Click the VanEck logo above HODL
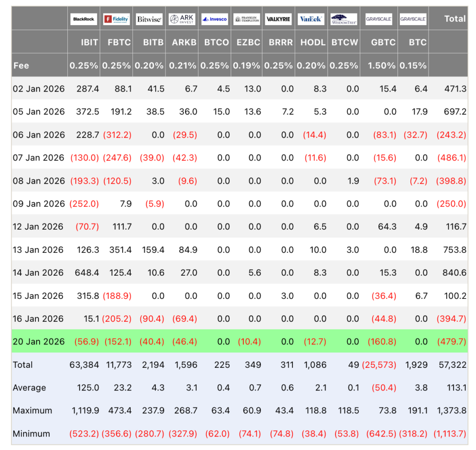The height and width of the screenshot is (450, 476). coord(311,19)
